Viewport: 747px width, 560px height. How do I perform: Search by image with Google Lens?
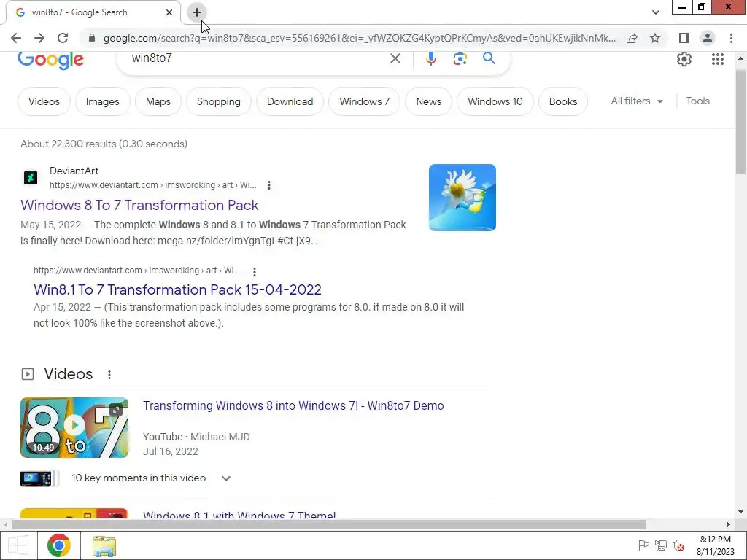(460, 58)
